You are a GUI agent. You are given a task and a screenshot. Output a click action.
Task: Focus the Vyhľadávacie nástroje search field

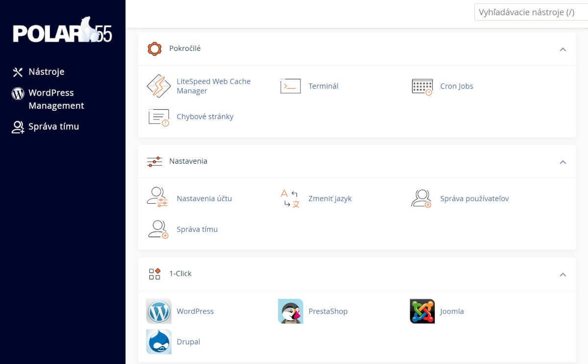[530, 12]
